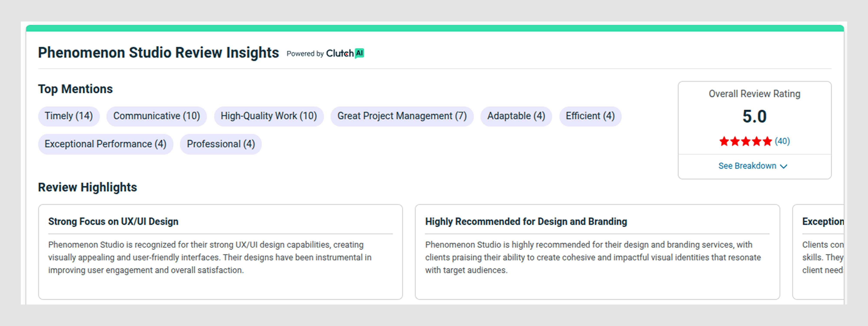Click the Clutch AI logo

pos(345,53)
